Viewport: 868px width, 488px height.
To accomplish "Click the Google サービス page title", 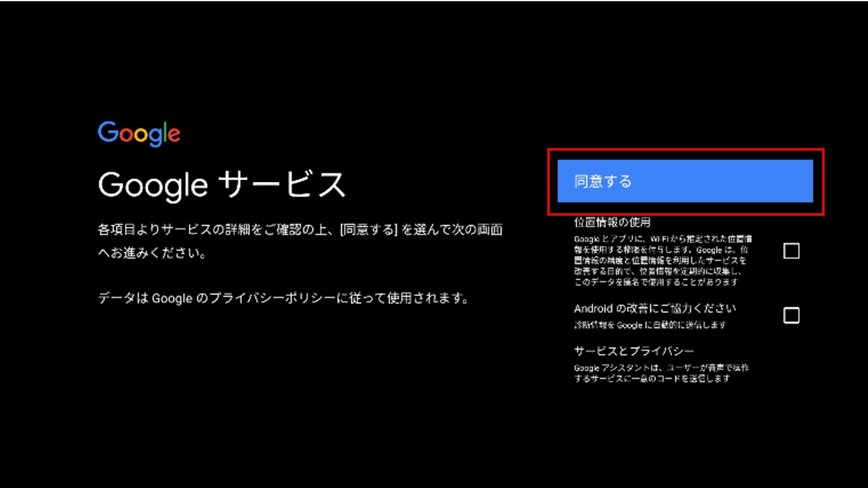I will click(222, 184).
